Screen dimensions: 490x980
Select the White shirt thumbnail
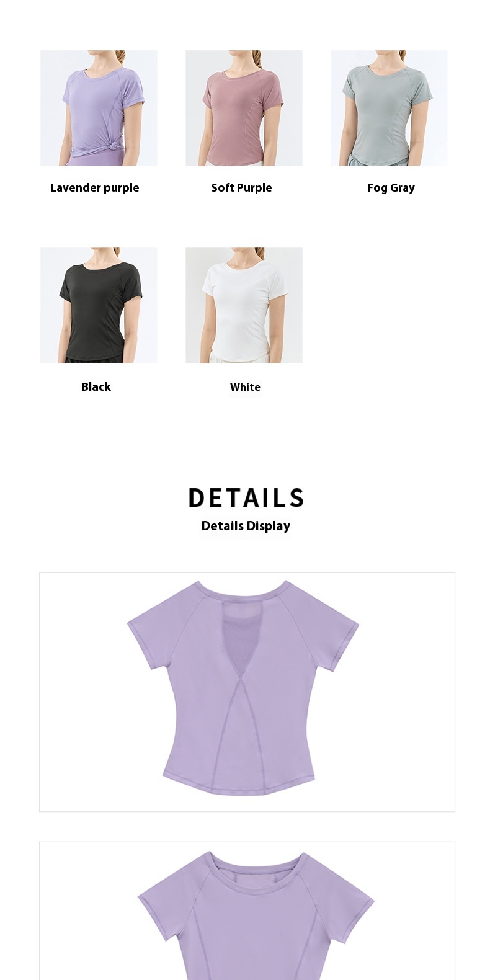[x=244, y=305]
